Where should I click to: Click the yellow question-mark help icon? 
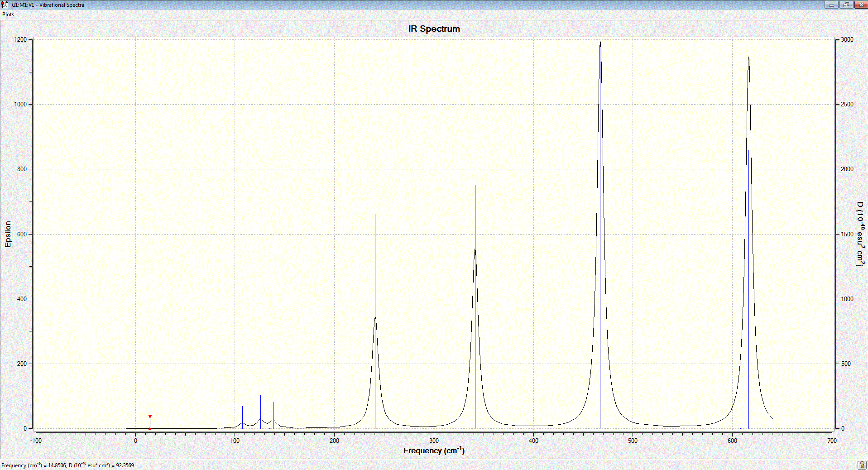(862, 465)
